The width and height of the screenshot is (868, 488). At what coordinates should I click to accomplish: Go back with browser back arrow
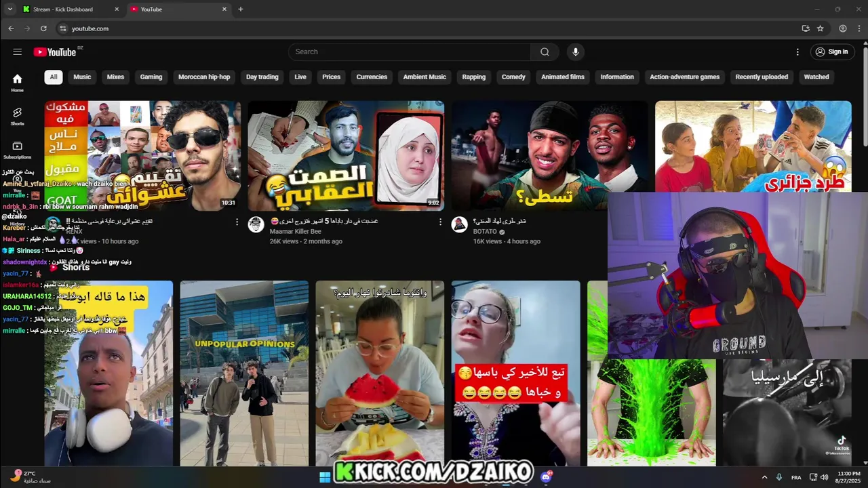11,28
